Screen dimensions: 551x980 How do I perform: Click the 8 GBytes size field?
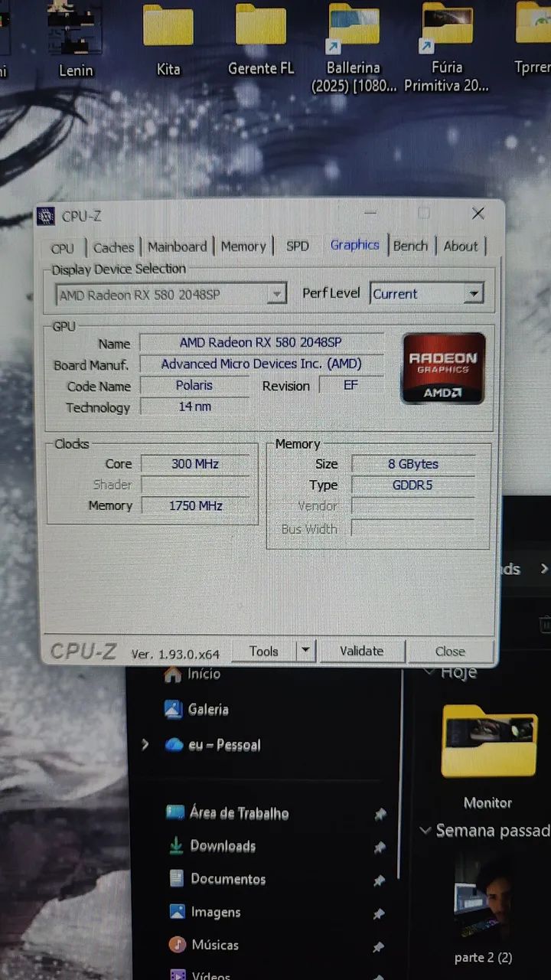point(413,464)
